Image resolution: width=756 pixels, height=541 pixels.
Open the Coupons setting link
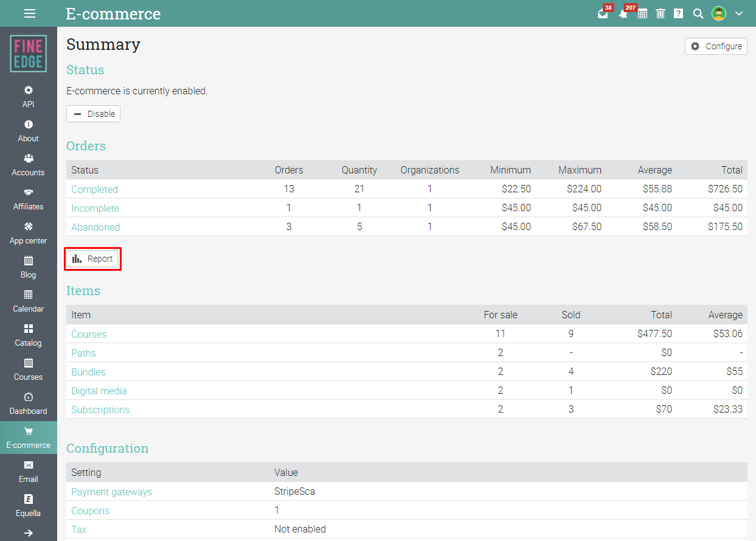(90, 511)
